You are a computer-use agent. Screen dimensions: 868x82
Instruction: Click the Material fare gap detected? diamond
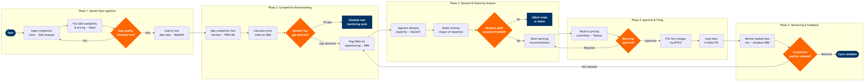(300, 33)
